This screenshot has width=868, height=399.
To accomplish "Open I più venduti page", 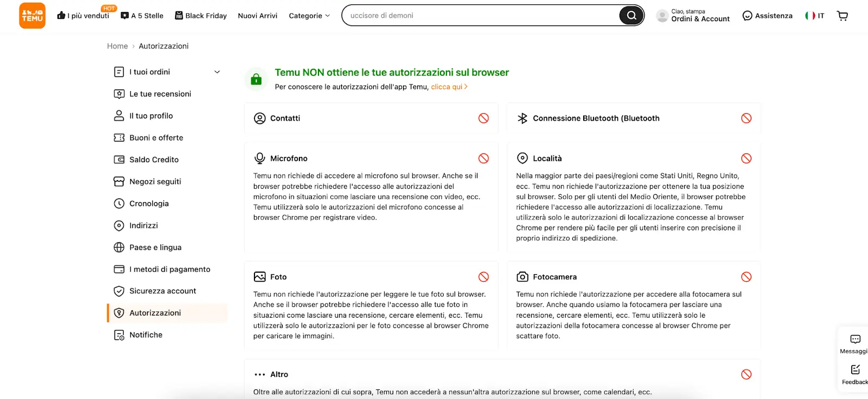I will click(83, 16).
